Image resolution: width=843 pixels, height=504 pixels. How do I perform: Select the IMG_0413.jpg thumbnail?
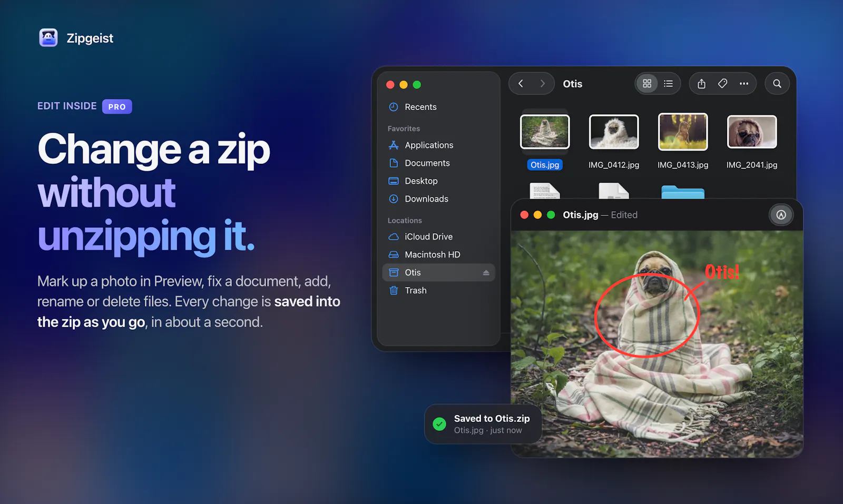click(683, 132)
